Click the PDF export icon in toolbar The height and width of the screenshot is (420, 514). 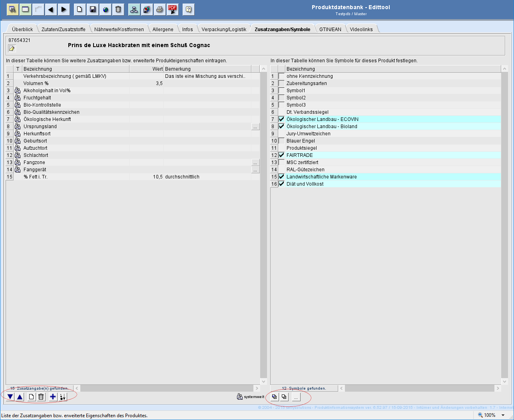[172, 9]
